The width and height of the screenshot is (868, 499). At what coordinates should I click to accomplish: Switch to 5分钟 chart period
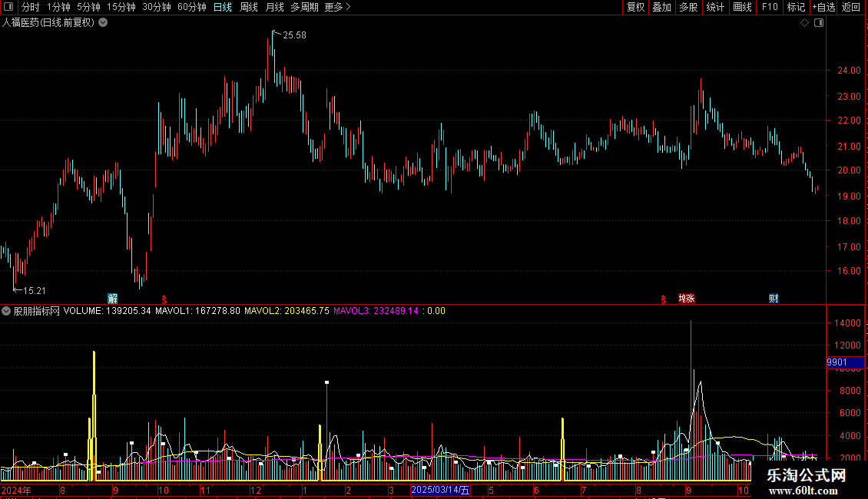pyautogui.click(x=88, y=7)
